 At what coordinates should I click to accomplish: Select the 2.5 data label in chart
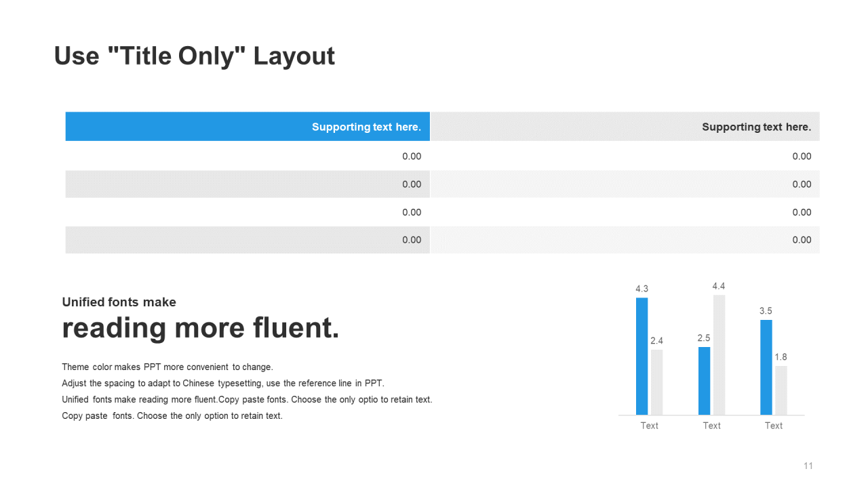704,338
